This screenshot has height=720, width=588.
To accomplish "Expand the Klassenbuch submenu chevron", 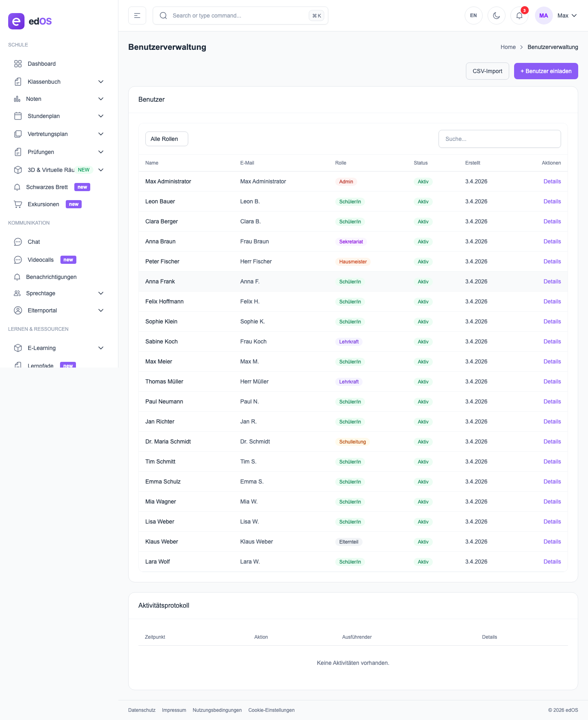I will pos(101,82).
